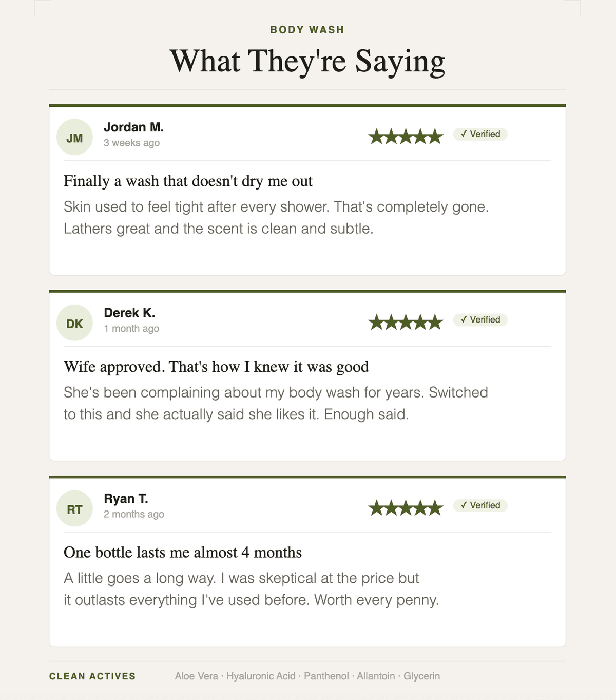Open the review 'Wife approved. That's how I knew it was good'
Image resolution: width=616 pixels, height=700 pixels.
pyautogui.click(x=216, y=367)
